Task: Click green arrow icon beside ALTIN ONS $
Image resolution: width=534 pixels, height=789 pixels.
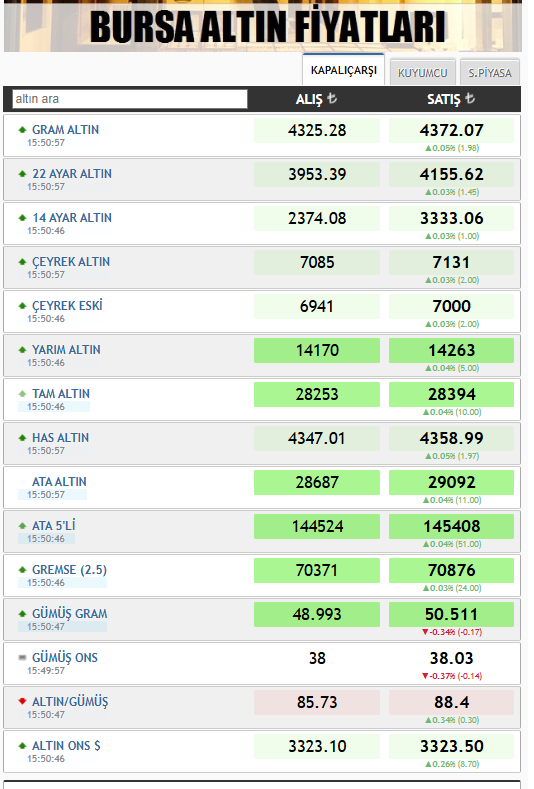Action: [22, 746]
